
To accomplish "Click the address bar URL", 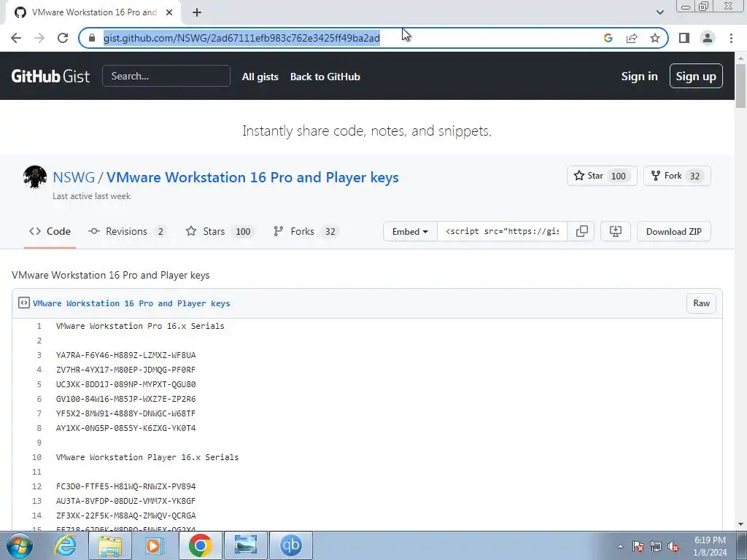I will [241, 38].
